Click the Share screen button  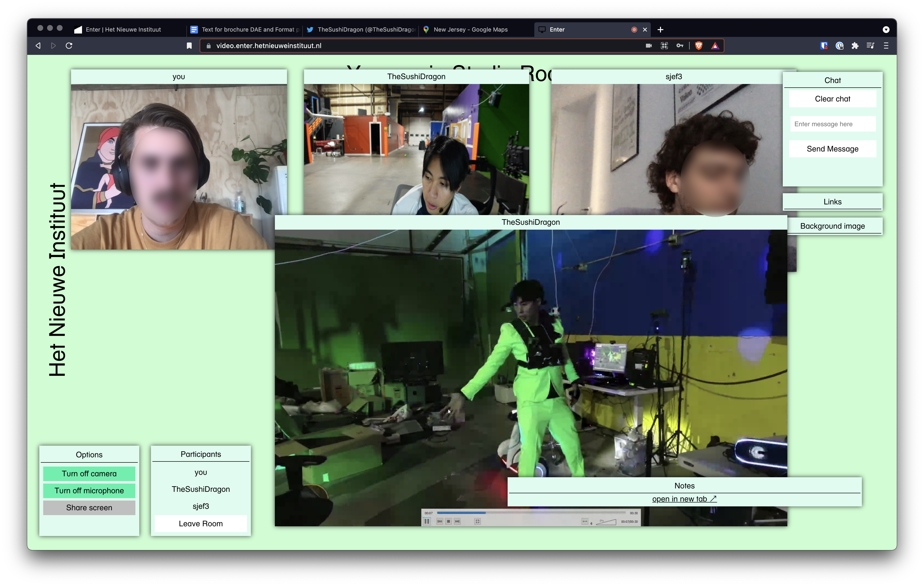(89, 507)
